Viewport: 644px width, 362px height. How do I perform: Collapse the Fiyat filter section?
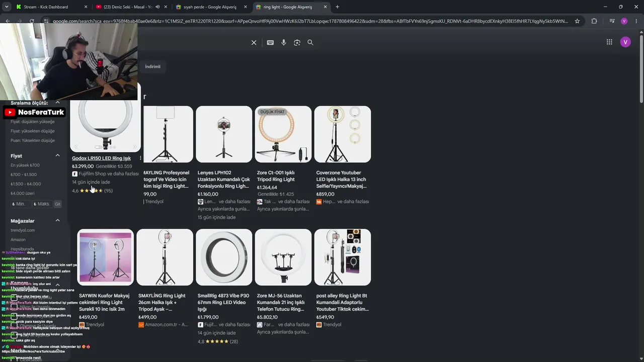coord(57,156)
